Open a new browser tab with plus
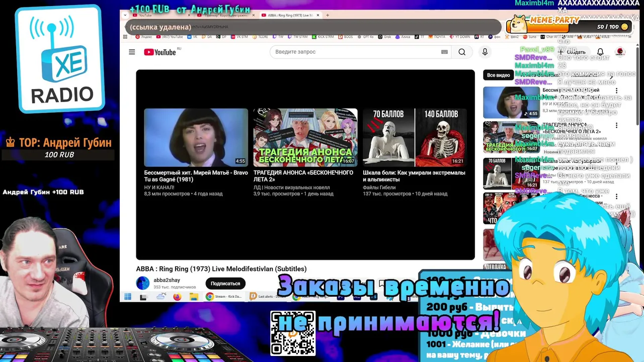 click(x=328, y=15)
